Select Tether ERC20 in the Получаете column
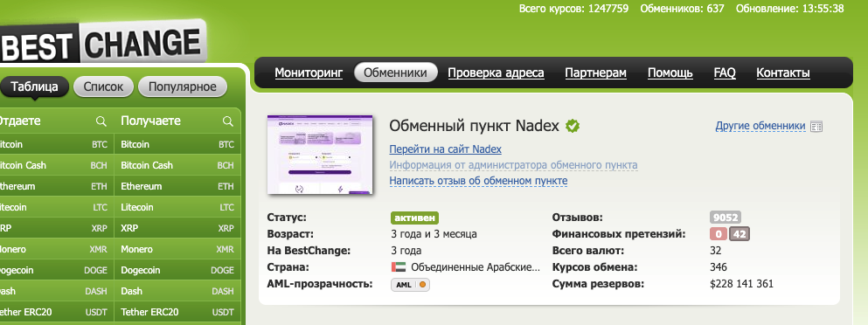Viewport: 868px width, 325px height. pos(177,312)
